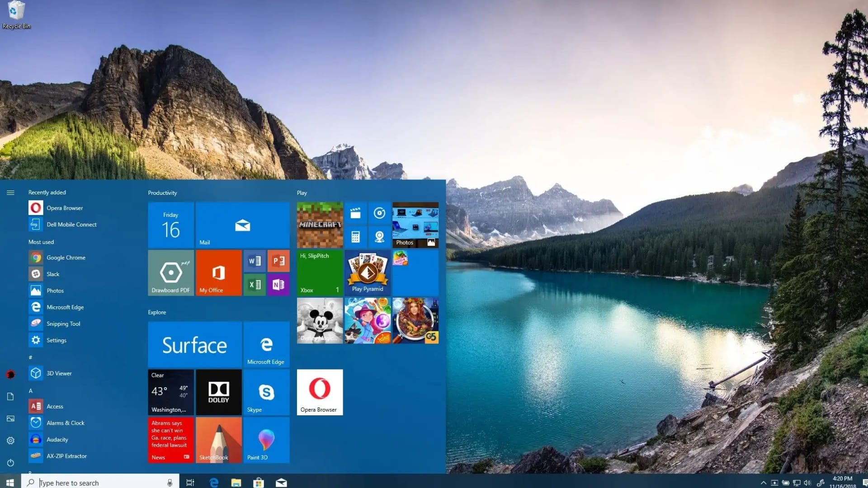The height and width of the screenshot is (488, 868).
Task: Open Settings from most used list
Action: click(56, 340)
